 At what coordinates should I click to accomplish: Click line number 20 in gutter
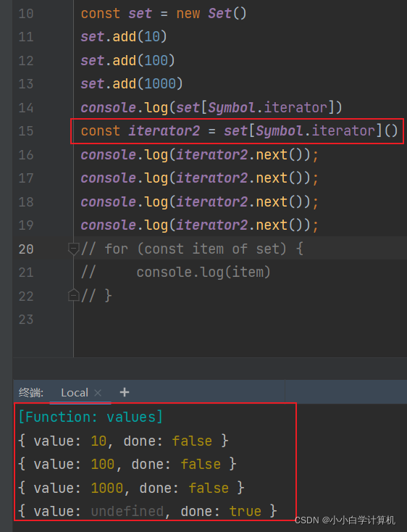coord(26,249)
